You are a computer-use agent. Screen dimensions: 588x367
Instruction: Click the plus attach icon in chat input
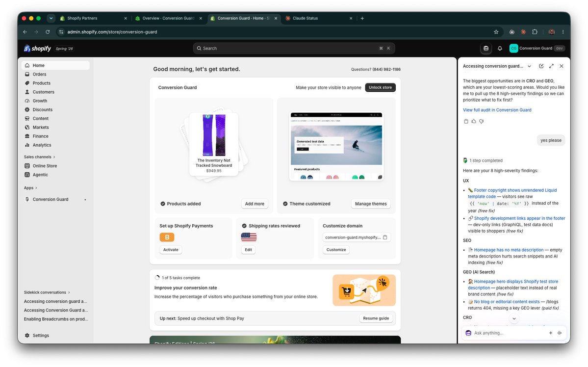551,333
